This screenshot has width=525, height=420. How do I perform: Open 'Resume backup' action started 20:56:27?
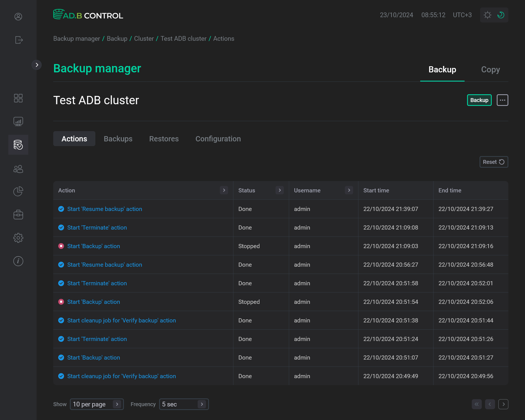pos(105,264)
